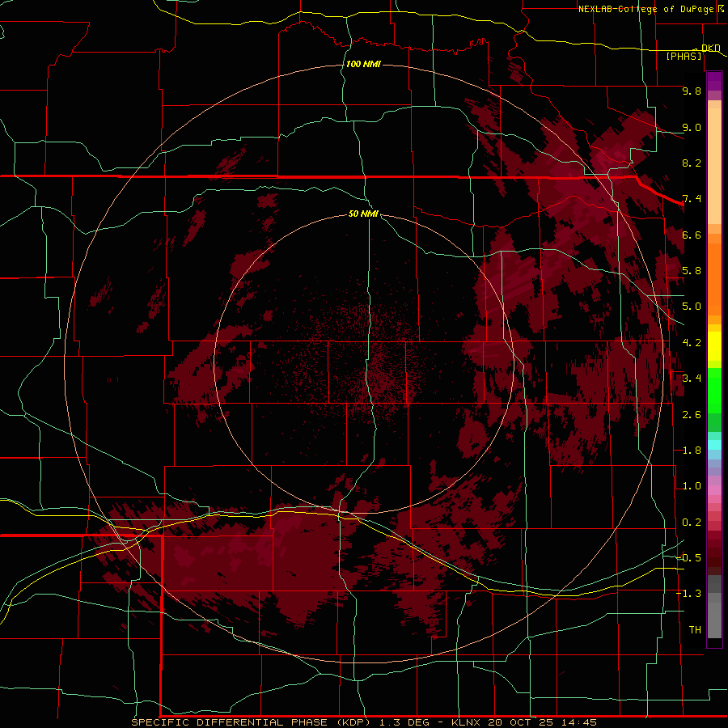Click 'SPECIFIC DIFFERENTIAL PHASE (KDP)' in the caption
The image size is (728, 728).
pos(251,722)
